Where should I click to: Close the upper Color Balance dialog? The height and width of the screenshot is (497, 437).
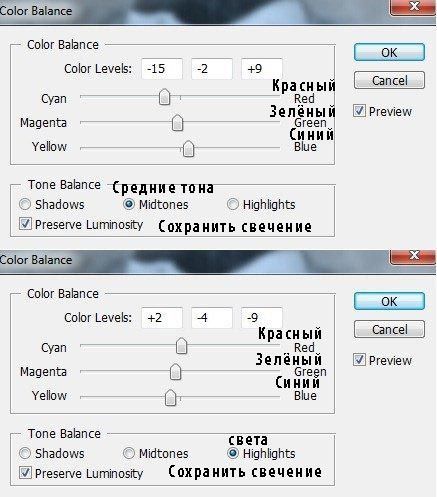tap(413, 7)
